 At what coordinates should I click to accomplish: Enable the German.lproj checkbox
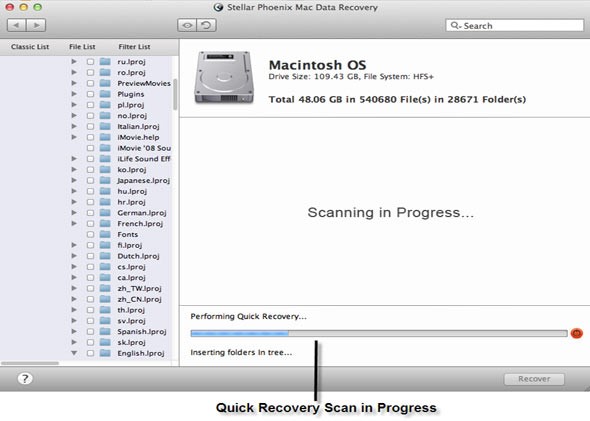coord(90,213)
